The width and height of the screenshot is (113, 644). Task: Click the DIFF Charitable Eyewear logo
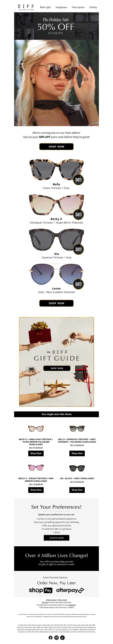[26, 7]
